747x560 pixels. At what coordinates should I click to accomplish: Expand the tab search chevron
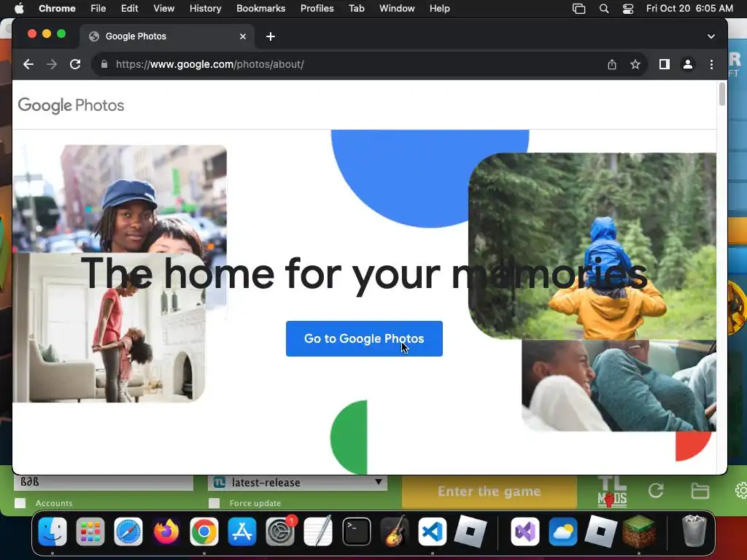711,36
